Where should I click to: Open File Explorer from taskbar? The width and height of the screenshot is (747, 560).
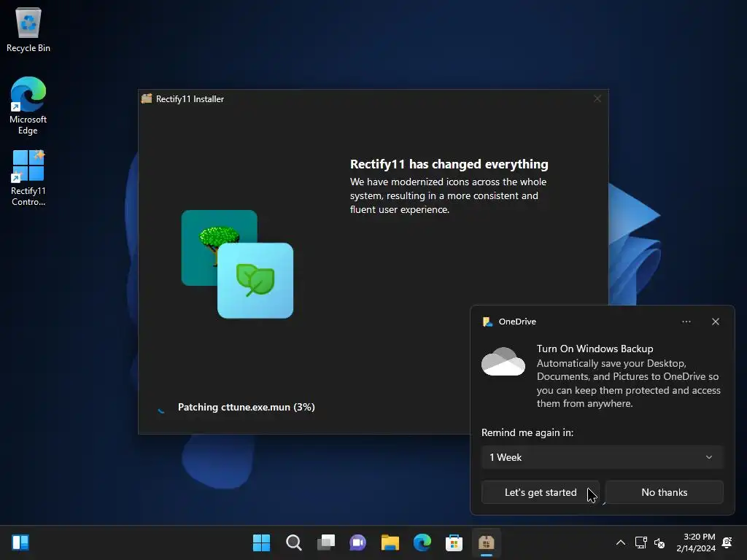coord(390,542)
